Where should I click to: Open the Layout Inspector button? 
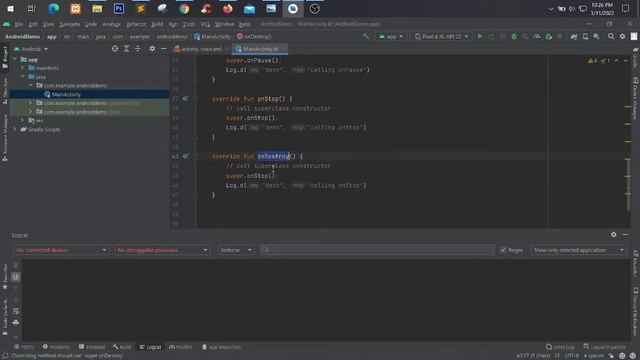click(x=604, y=347)
